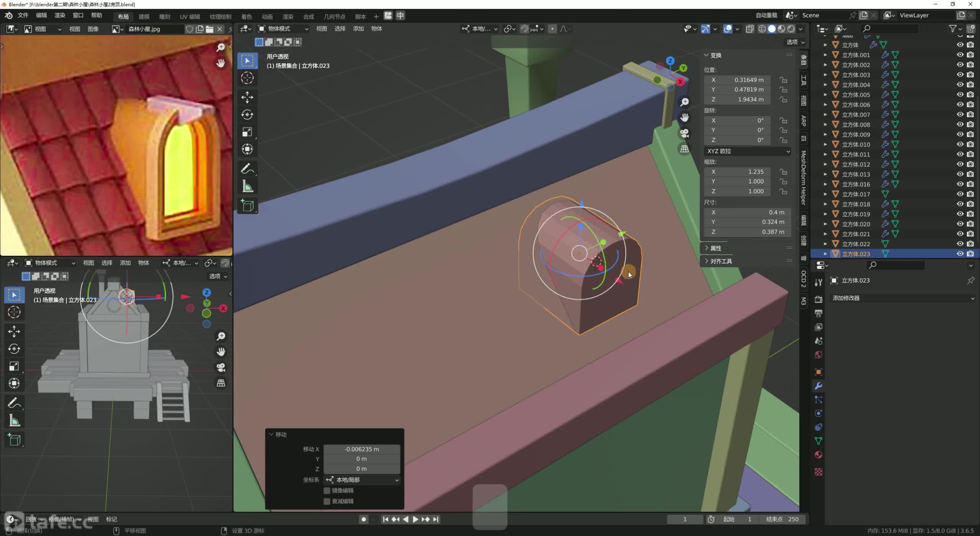Switch to the 几何节点 workspace tab
980x536 pixels.
[x=334, y=16]
